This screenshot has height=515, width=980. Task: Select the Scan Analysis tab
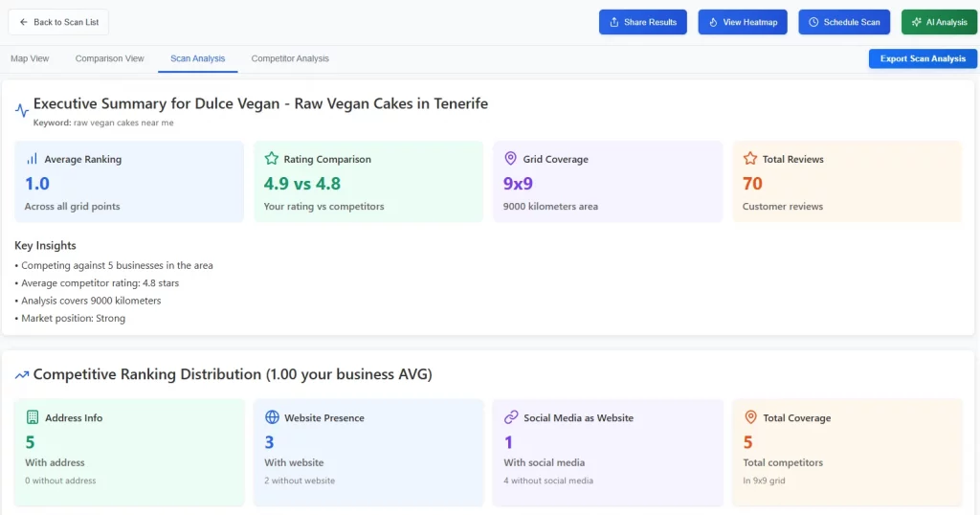(197, 58)
